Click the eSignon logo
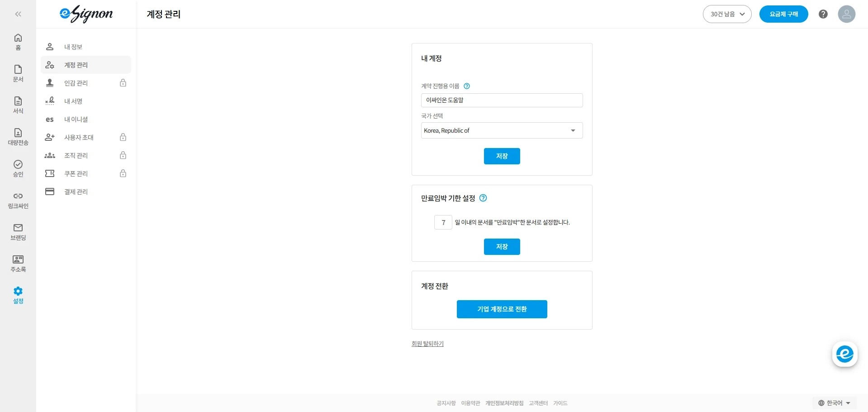The height and width of the screenshot is (412, 868). [86, 14]
